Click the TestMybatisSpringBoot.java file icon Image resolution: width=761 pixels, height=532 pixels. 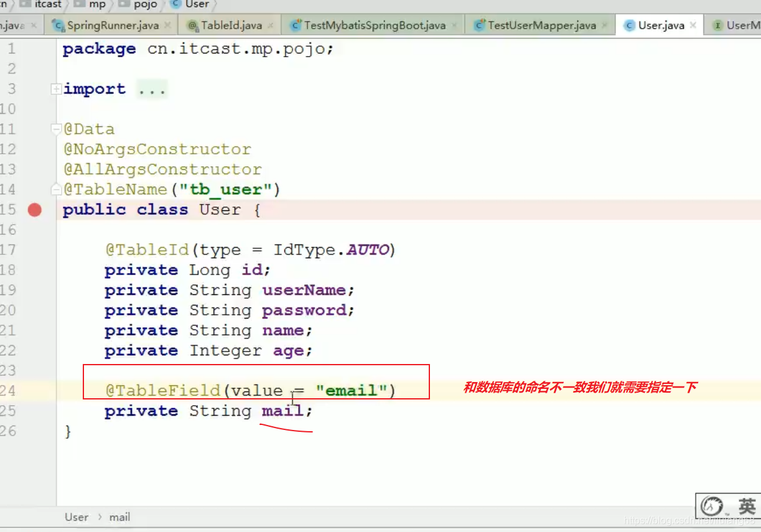296,26
